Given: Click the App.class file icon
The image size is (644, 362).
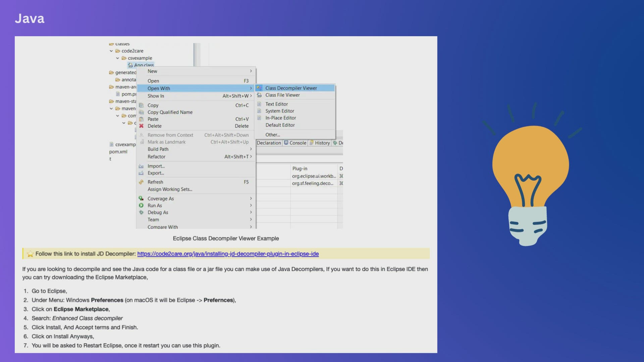Looking at the screenshot, I should (130, 65).
